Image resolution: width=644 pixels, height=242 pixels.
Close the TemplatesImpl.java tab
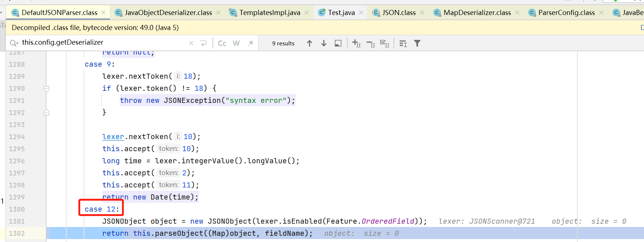pyautogui.click(x=307, y=12)
